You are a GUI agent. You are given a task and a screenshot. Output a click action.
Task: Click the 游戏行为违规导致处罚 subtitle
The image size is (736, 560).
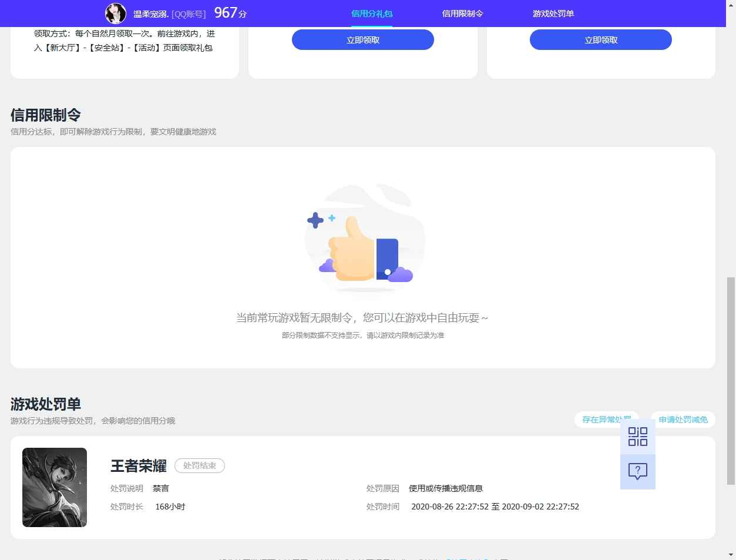point(93,421)
